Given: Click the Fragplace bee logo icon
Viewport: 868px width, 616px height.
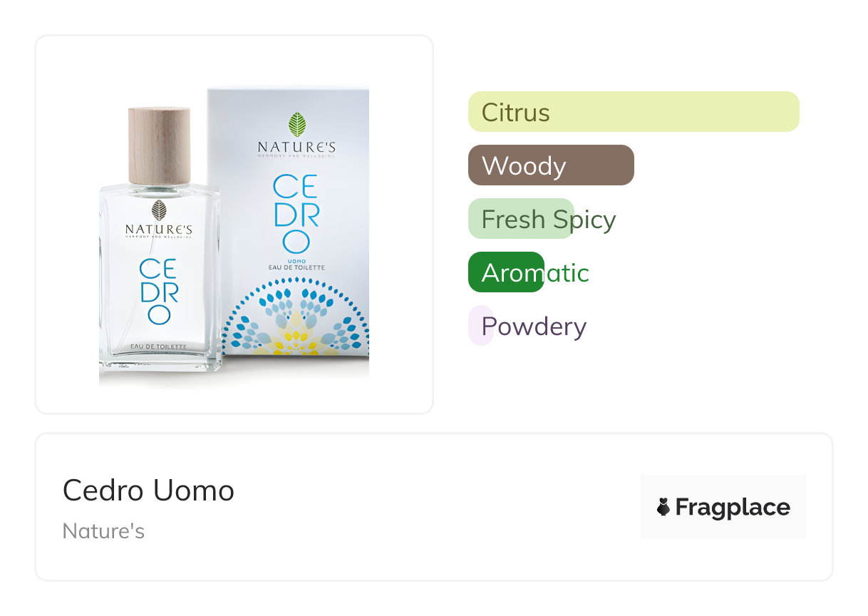Looking at the screenshot, I should click(663, 507).
